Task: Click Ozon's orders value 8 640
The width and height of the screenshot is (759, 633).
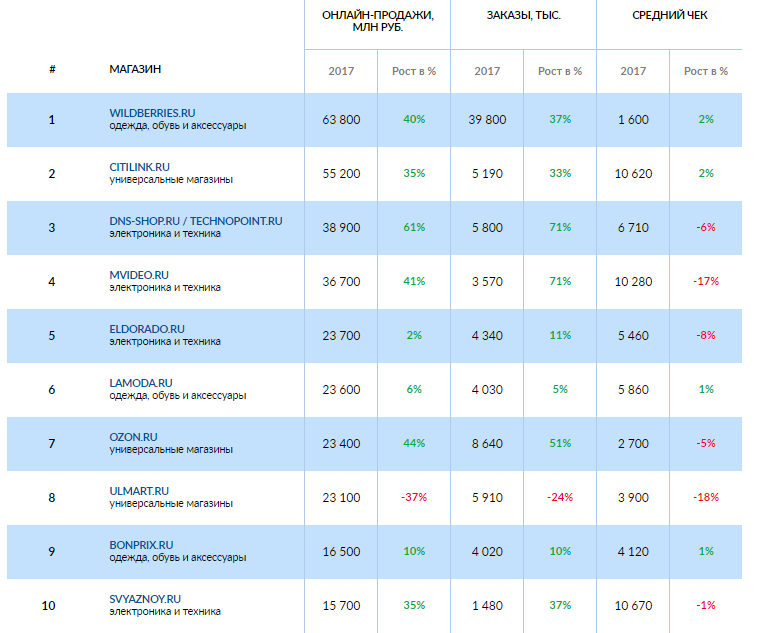Action: 487,443
